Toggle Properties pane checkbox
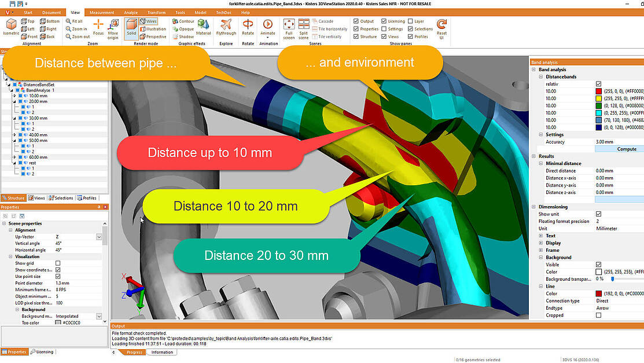 (x=356, y=29)
